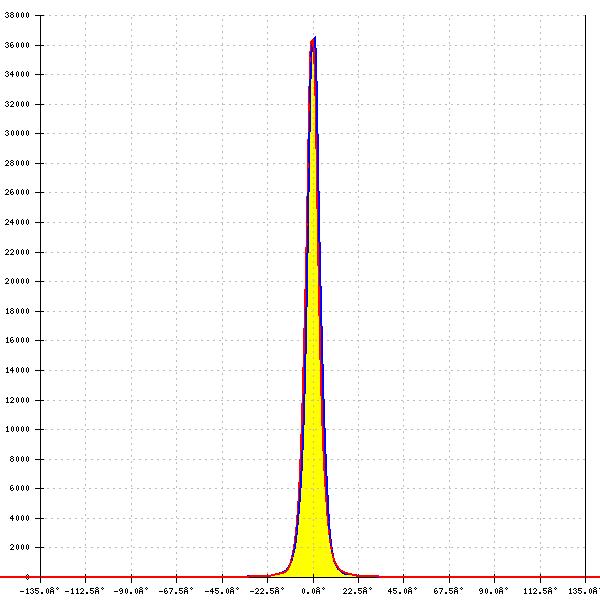This screenshot has height=600, width=600.
Task: Select the 2000 y-axis value
Action: point(20,547)
